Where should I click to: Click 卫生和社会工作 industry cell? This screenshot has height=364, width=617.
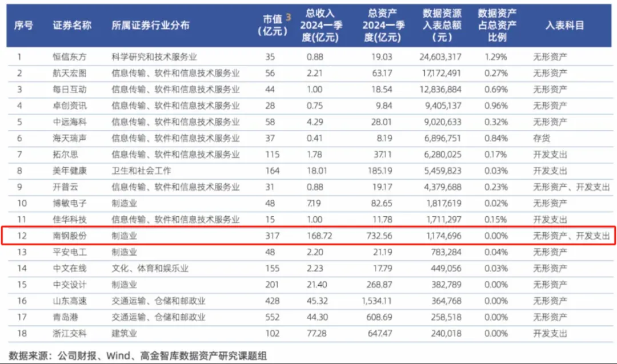coord(141,171)
